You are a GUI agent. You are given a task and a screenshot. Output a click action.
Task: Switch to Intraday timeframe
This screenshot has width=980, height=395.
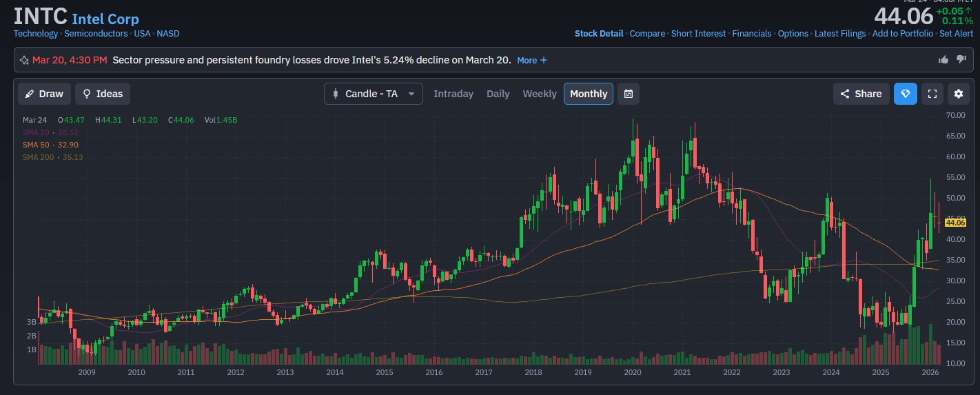pyautogui.click(x=453, y=94)
